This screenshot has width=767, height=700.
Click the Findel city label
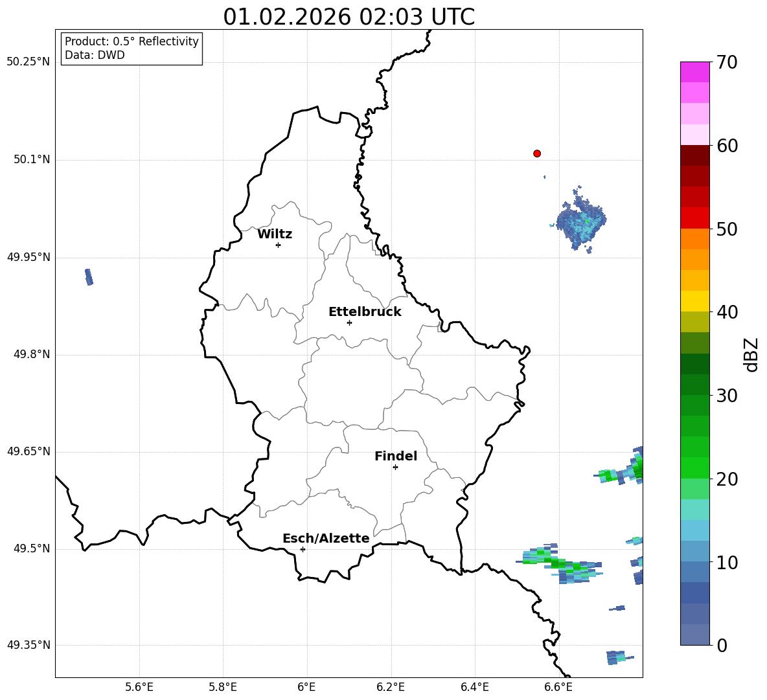(x=396, y=456)
